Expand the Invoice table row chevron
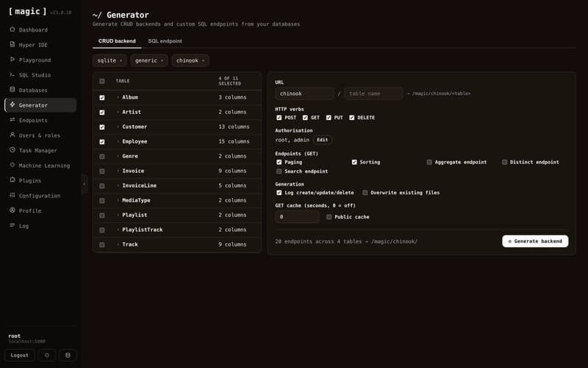This screenshot has width=588, height=368. click(118, 171)
